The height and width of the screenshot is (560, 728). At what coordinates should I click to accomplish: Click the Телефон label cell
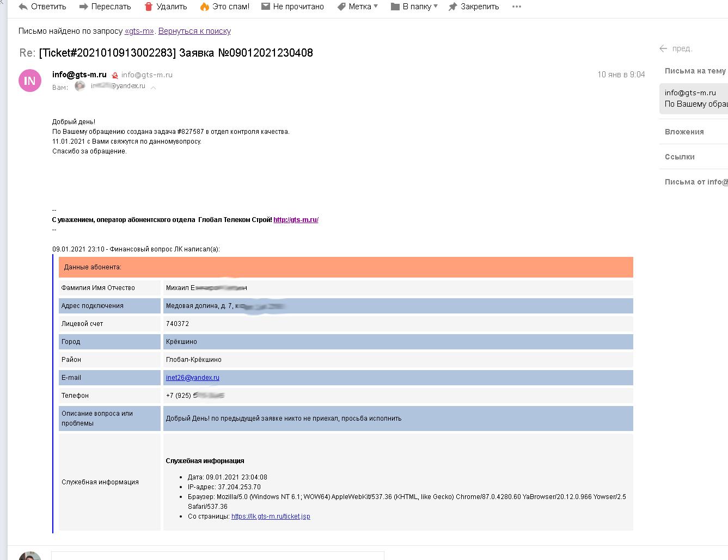point(109,396)
